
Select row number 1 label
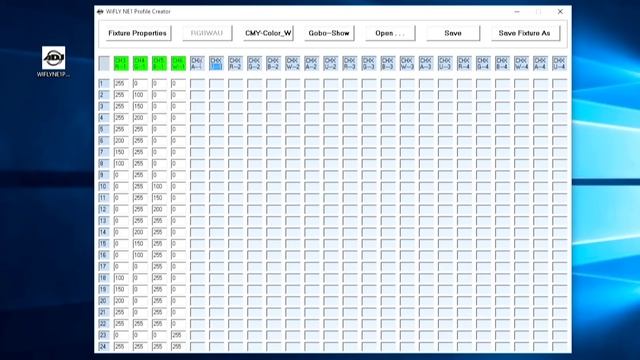(104, 84)
